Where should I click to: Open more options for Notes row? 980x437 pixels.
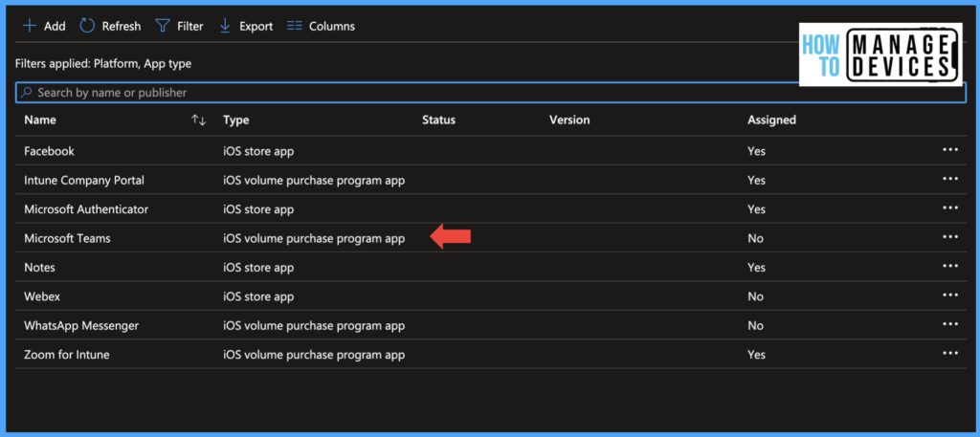(950, 266)
